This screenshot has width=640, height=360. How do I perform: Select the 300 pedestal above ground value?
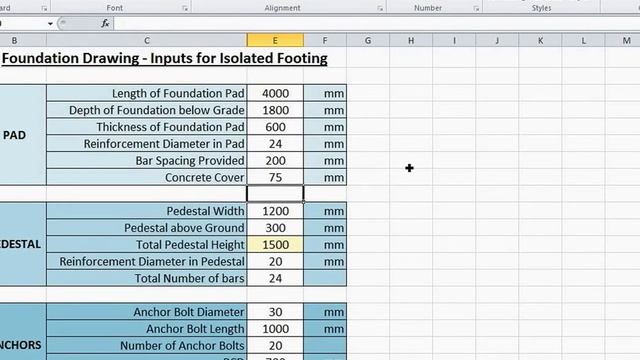point(275,228)
